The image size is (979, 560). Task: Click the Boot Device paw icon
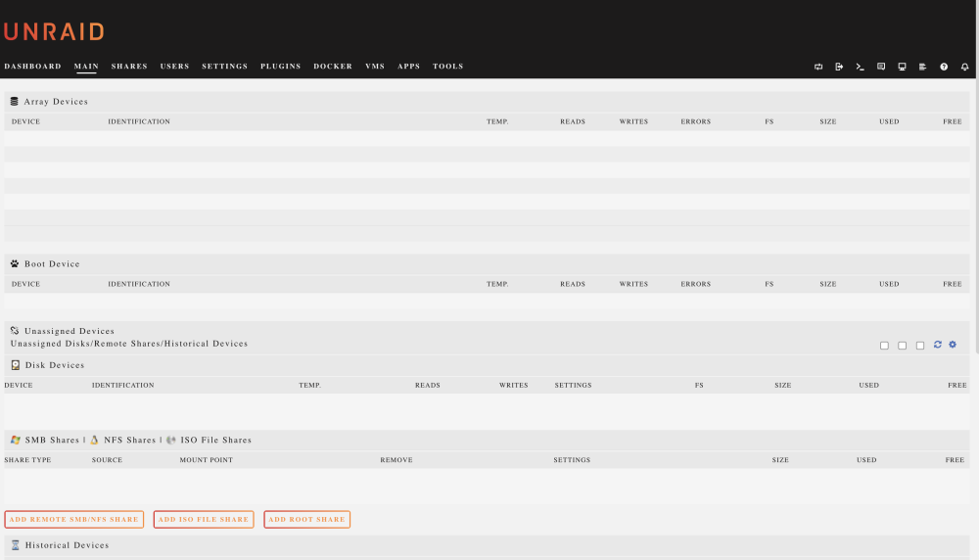pos(15,263)
